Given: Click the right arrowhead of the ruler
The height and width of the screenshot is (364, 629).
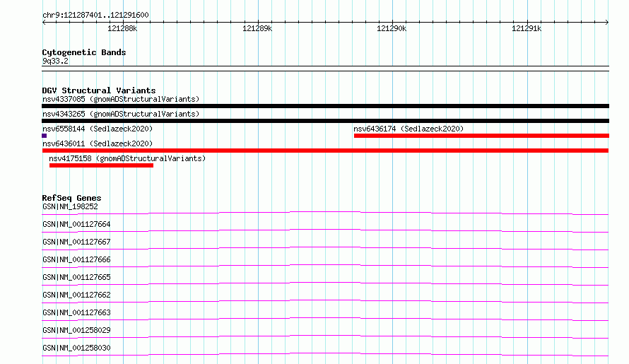Looking at the screenshot, I should click(607, 22).
